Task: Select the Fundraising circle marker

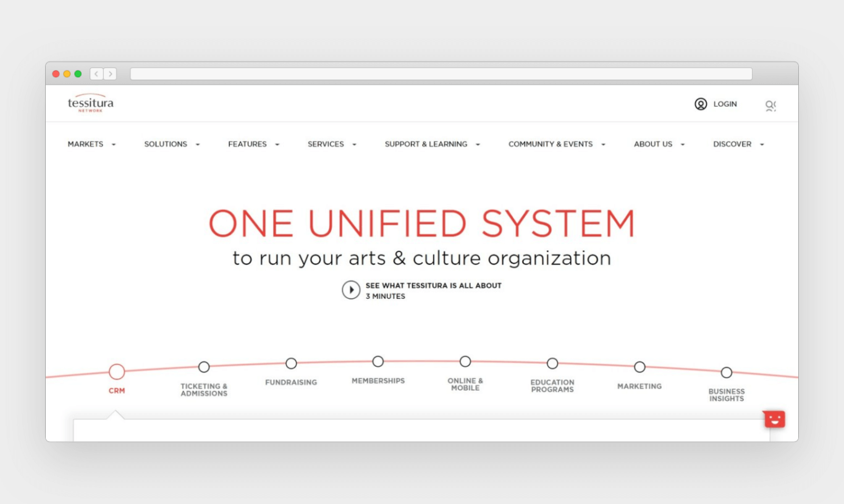Action: pyautogui.click(x=291, y=363)
